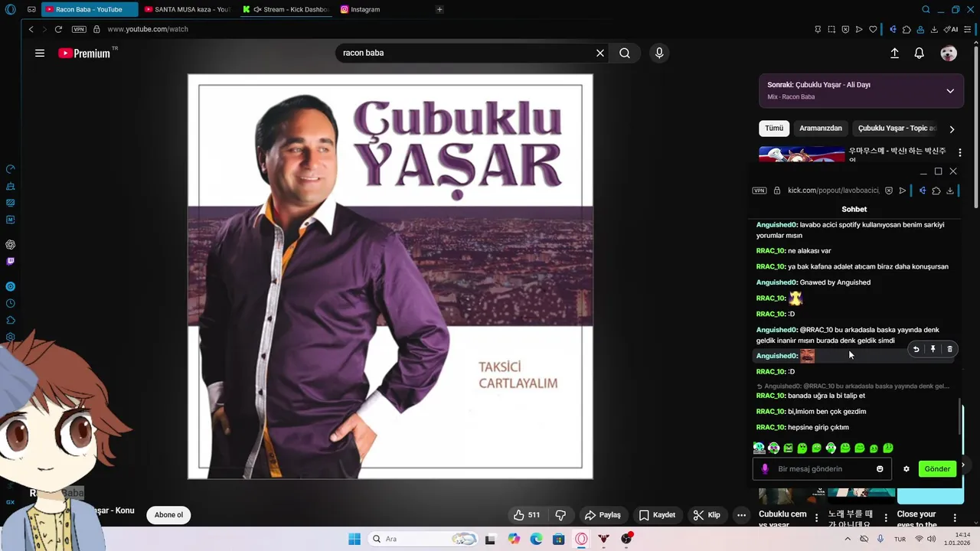
Task: Go back in browser history
Action: 31,29
